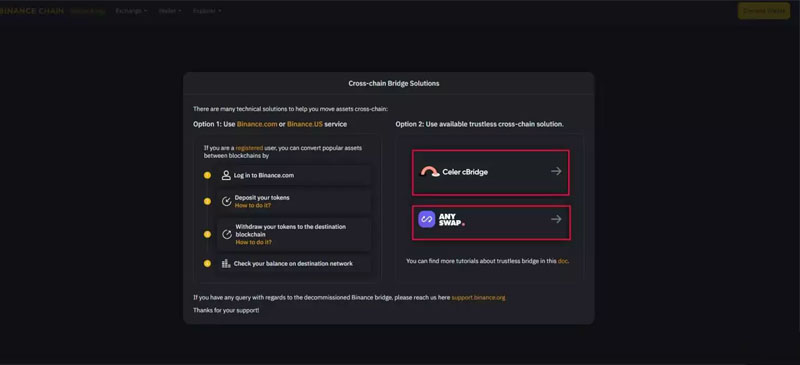The width and height of the screenshot is (800, 365).
Task: Click the Binance Chain logo in the header
Action: click(32, 11)
